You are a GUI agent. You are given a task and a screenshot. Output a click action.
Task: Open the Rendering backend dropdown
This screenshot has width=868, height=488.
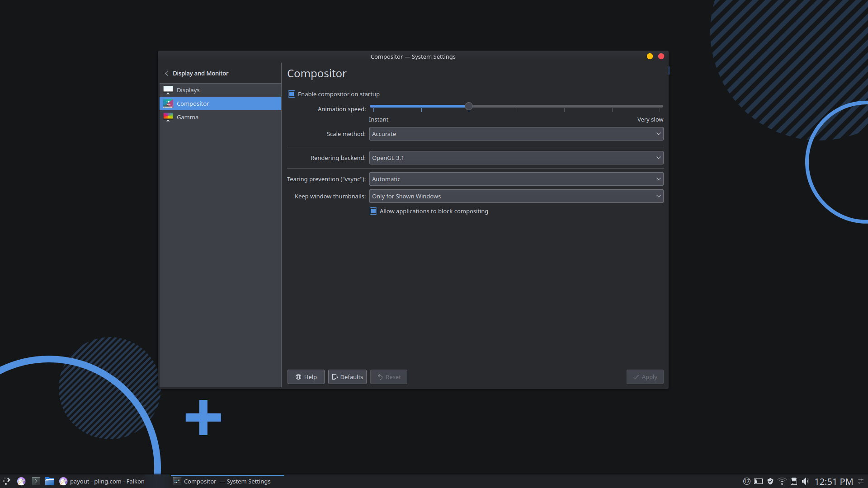(516, 158)
